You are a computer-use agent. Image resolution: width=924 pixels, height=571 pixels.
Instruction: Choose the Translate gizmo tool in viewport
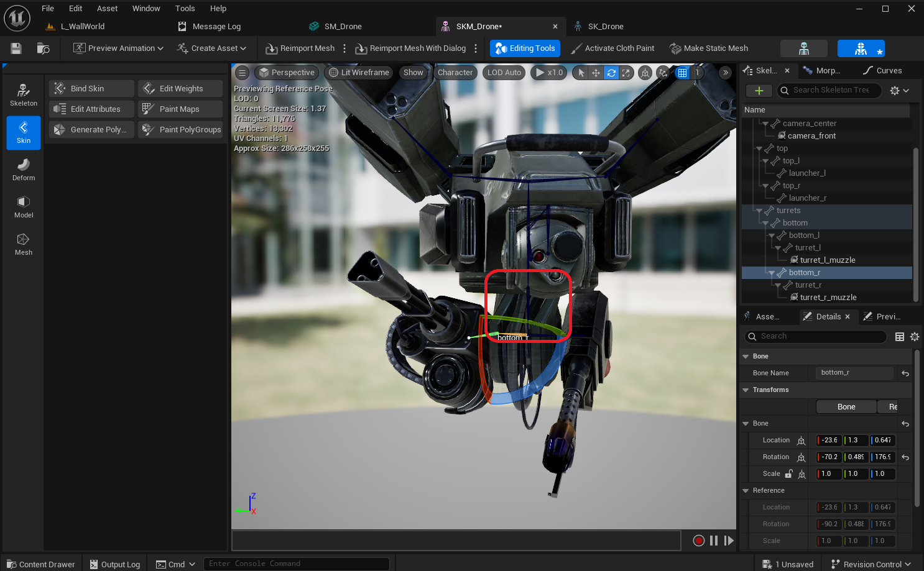point(596,73)
